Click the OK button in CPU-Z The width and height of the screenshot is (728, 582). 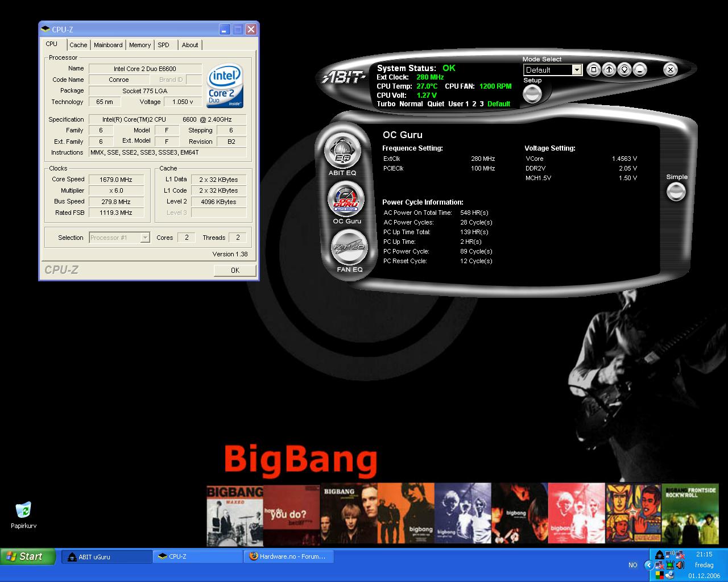click(235, 271)
